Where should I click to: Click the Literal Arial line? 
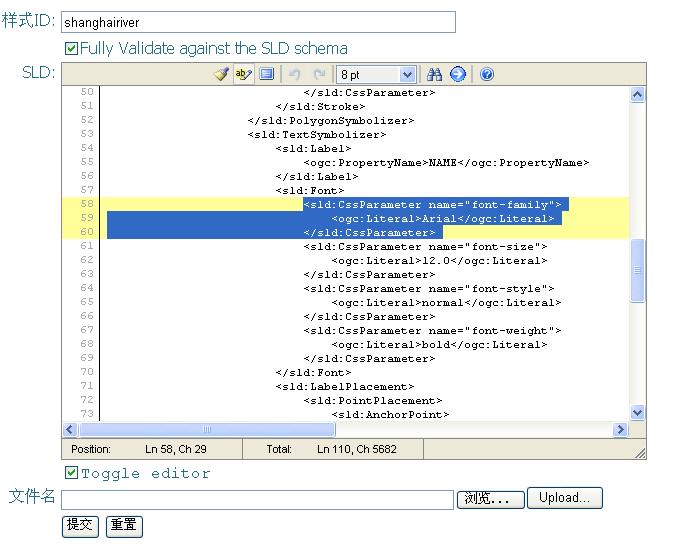443,219
